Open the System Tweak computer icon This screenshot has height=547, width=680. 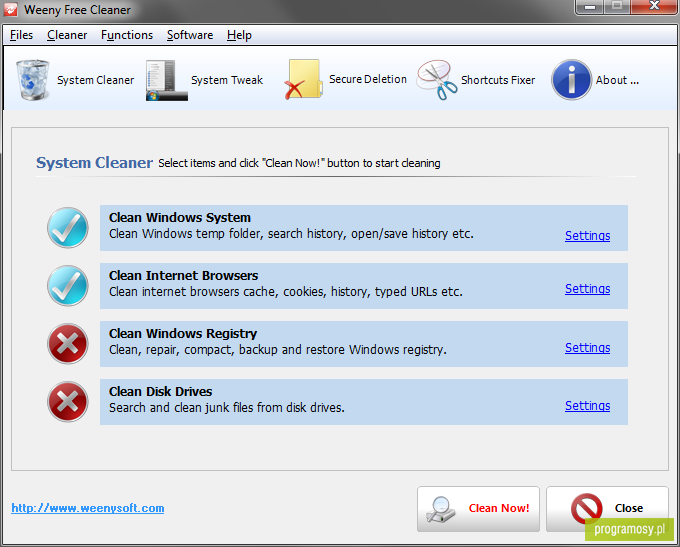(167, 81)
